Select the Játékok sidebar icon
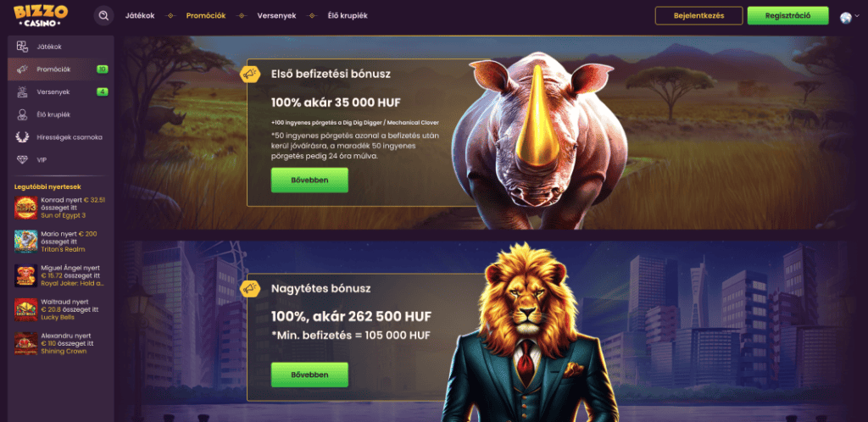This screenshot has height=422, width=868. [x=22, y=47]
